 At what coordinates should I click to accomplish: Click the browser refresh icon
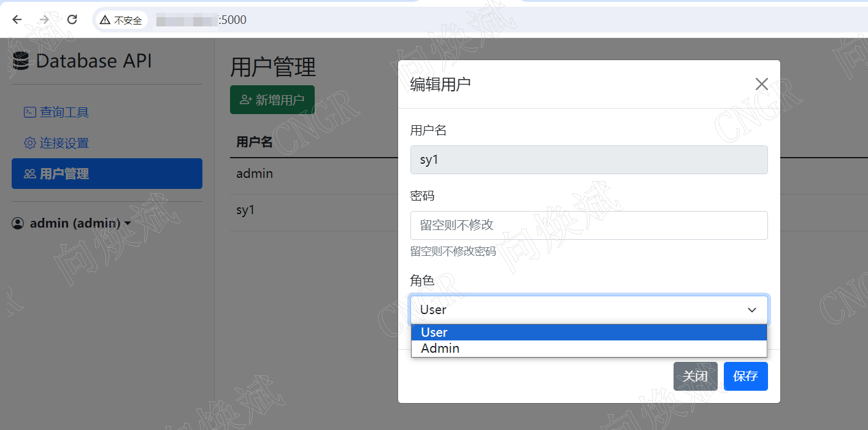point(72,19)
